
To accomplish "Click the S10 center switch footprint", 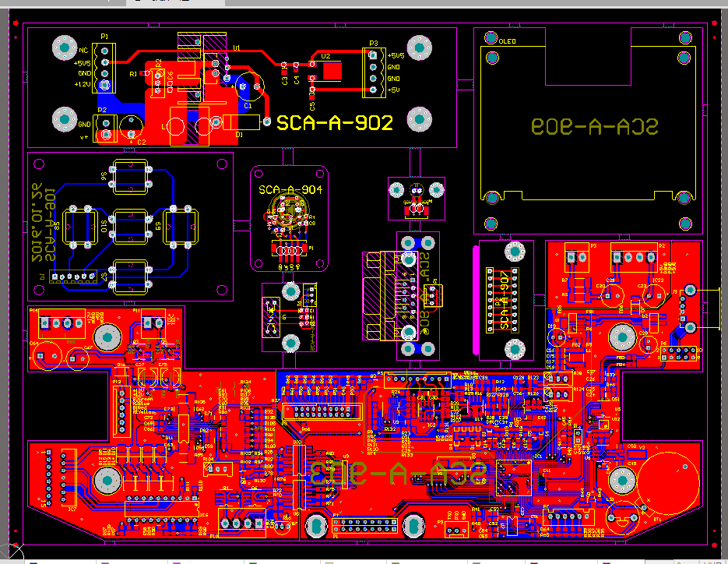I will point(131,225).
